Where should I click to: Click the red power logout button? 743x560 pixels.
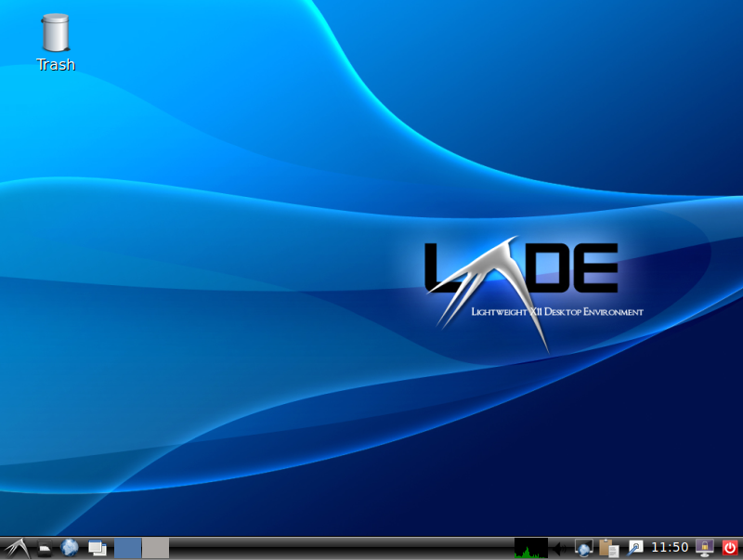coord(730,548)
